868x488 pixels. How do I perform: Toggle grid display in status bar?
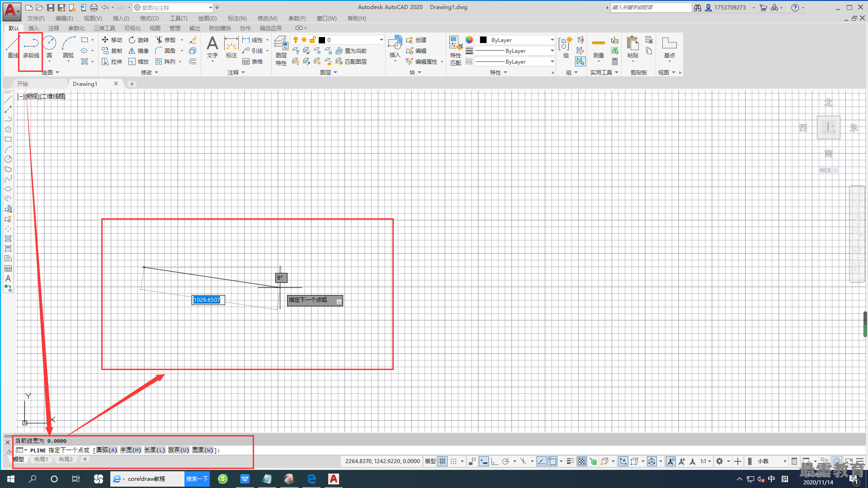443,461
